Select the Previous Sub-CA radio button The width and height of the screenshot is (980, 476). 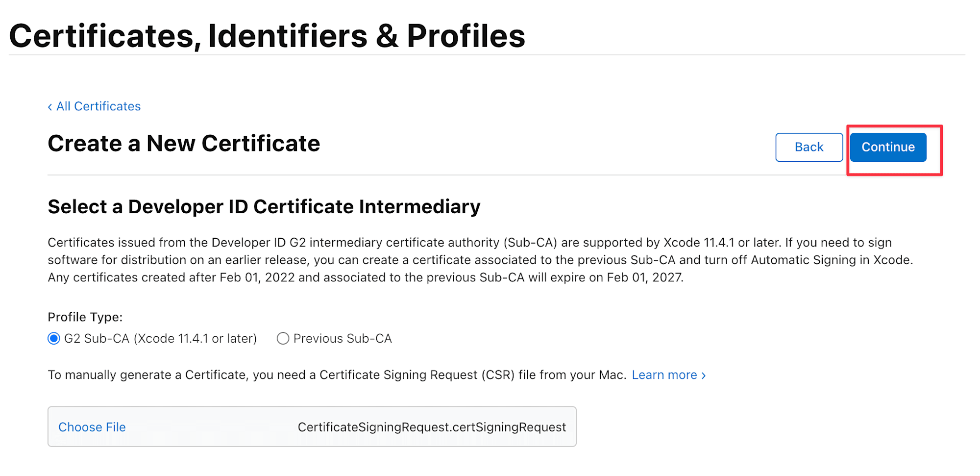tap(283, 339)
